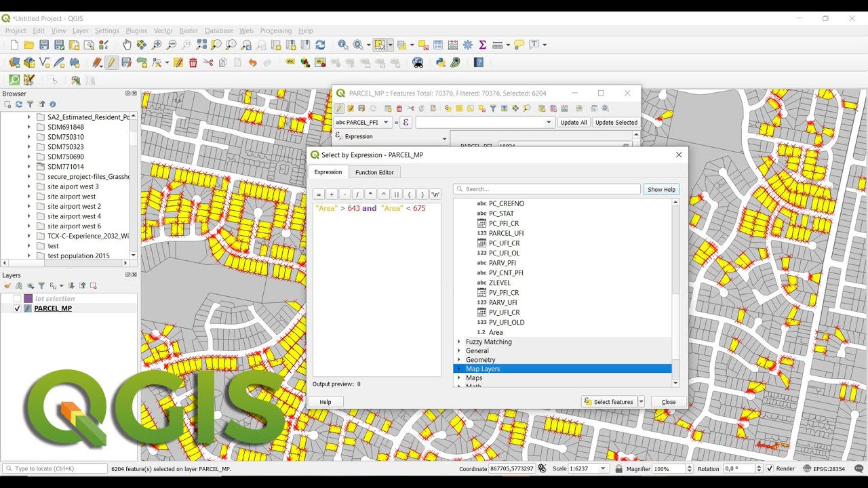Select the Identify Features tool

point(343,45)
